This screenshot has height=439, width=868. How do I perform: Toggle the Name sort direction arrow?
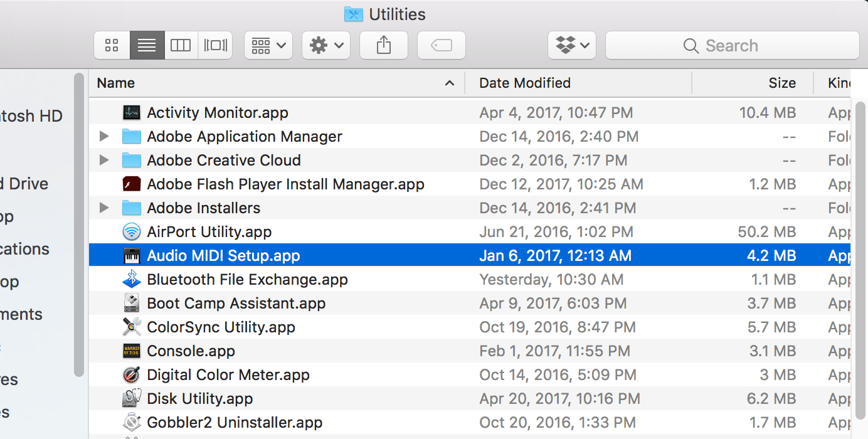[x=449, y=83]
